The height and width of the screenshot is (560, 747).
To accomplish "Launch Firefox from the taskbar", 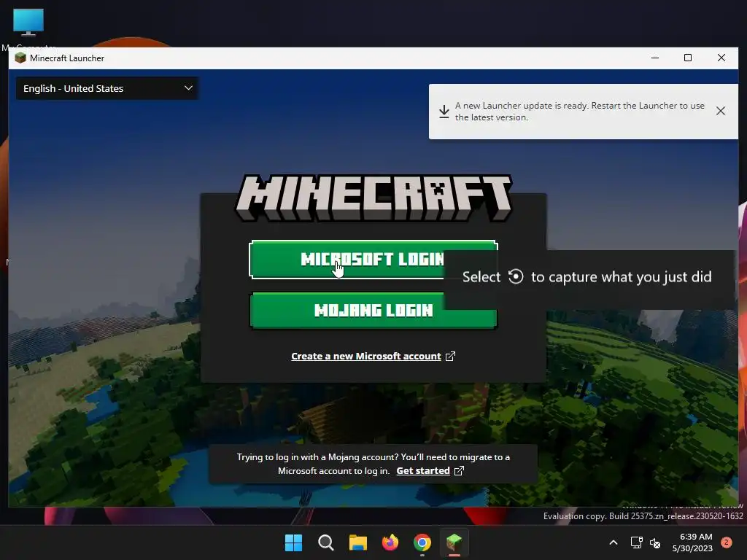I will coord(390,542).
